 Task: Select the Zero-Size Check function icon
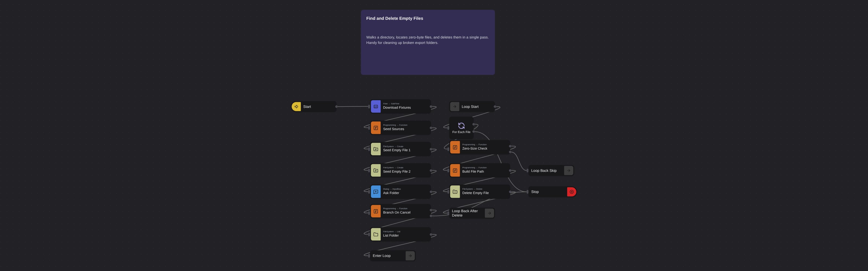click(455, 147)
